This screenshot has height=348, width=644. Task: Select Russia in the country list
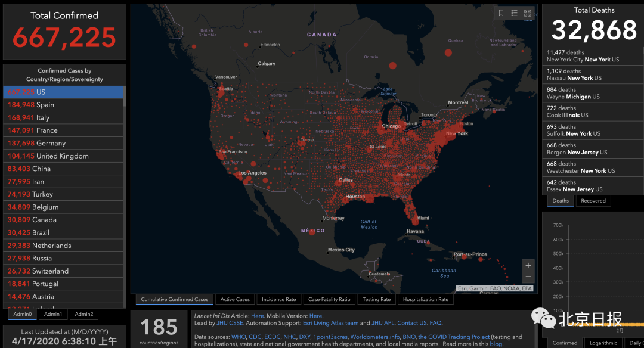(x=63, y=257)
